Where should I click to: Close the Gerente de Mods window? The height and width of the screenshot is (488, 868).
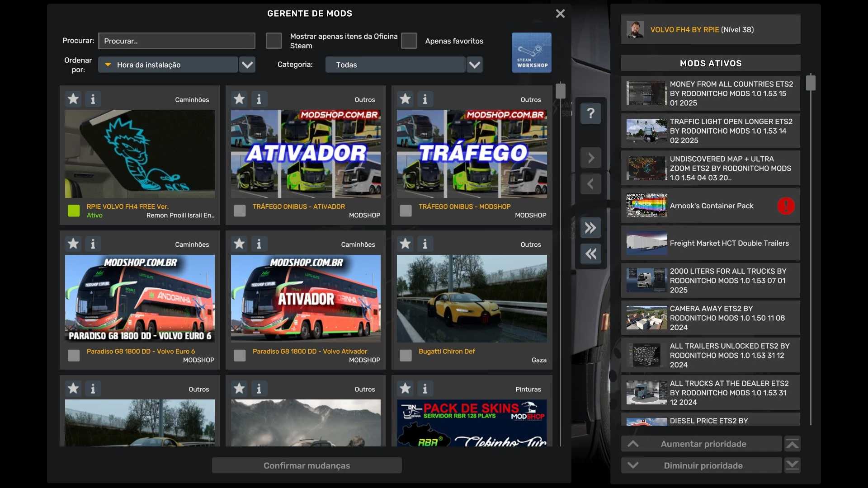click(x=560, y=14)
